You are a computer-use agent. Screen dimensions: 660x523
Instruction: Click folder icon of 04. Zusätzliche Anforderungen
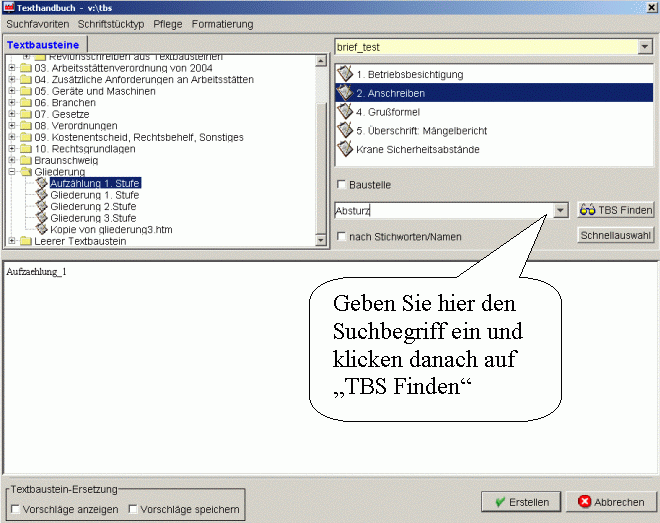(26, 79)
